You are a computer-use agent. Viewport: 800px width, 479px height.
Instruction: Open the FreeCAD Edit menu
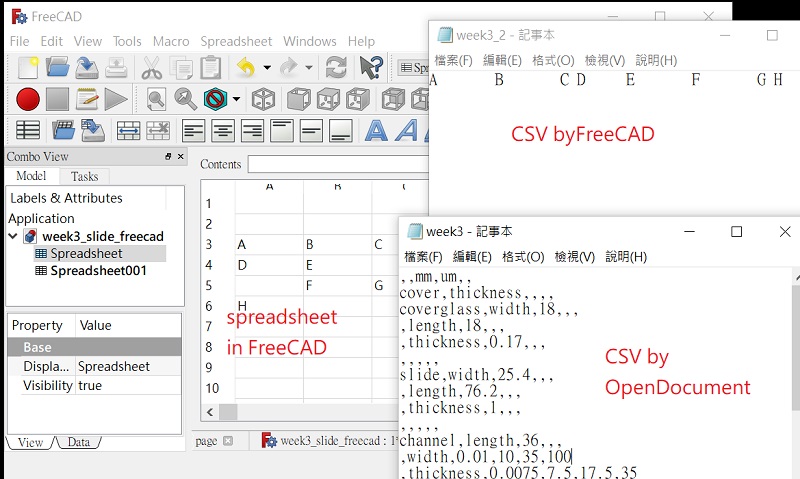click(52, 41)
